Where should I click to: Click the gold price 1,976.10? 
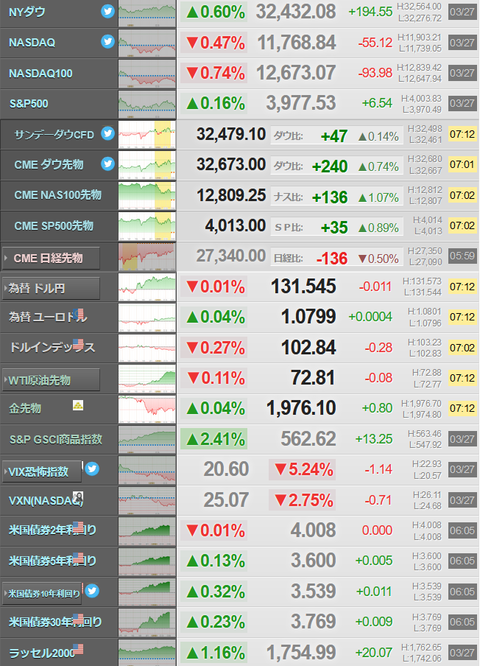[301, 408]
